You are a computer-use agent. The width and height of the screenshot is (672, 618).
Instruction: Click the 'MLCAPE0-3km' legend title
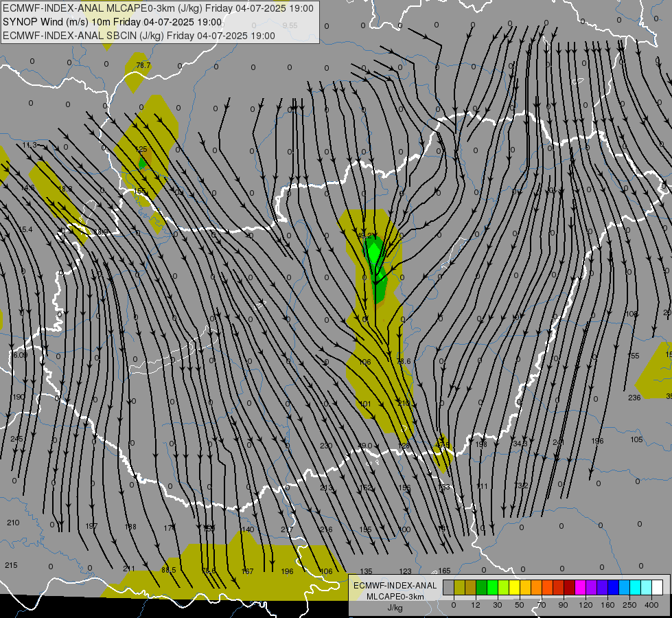(395, 597)
